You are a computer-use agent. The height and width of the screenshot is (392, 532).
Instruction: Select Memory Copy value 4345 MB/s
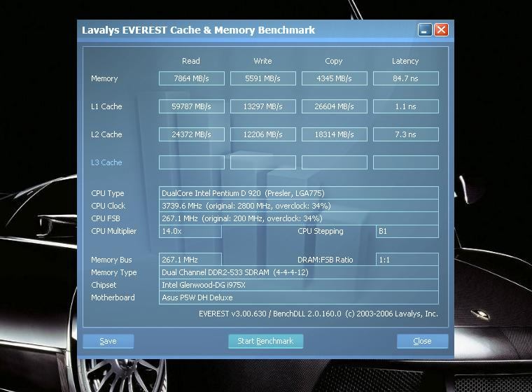coord(334,78)
